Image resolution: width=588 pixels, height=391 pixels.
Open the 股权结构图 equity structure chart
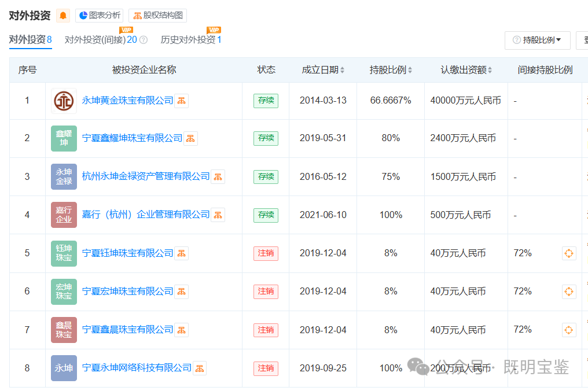pyautogui.click(x=157, y=15)
